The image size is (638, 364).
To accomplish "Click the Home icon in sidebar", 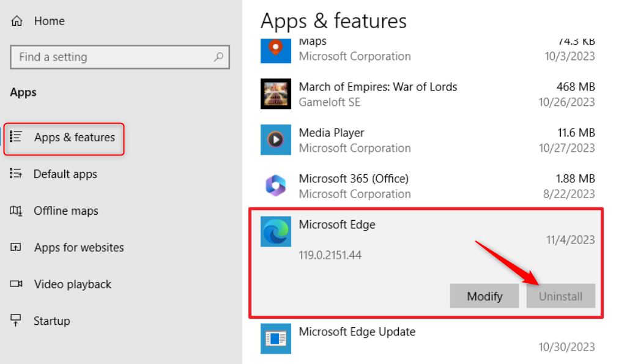I will [x=17, y=21].
